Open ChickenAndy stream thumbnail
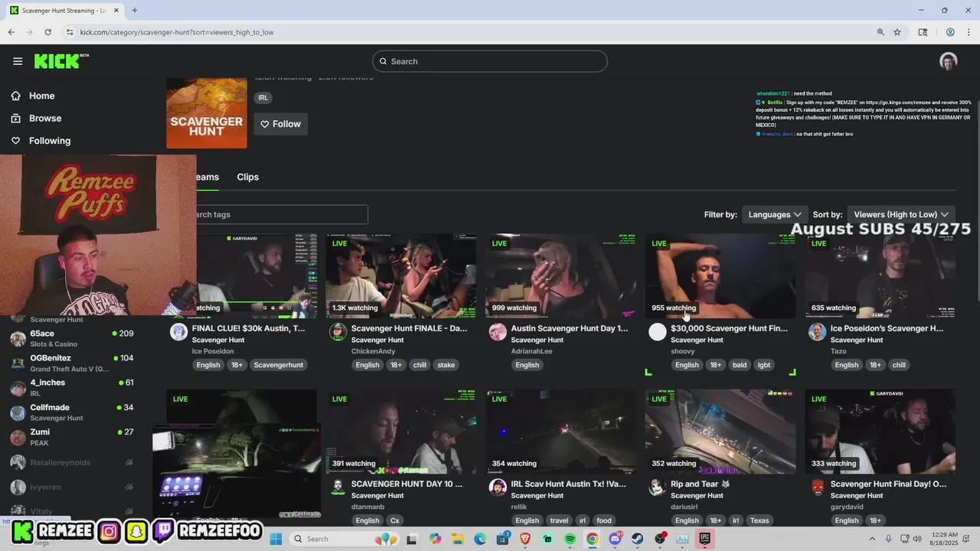The image size is (980, 551). 401,275
